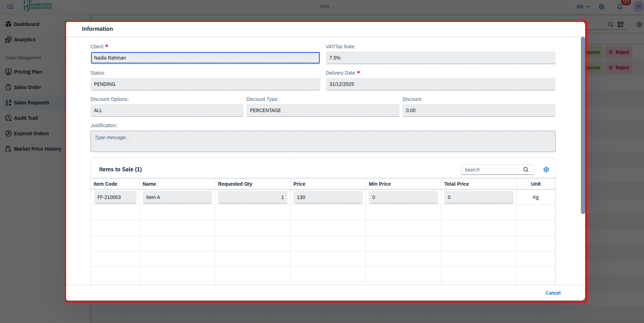Open the settings gear in the top bar
The height and width of the screenshot is (323, 644).
(602, 6)
